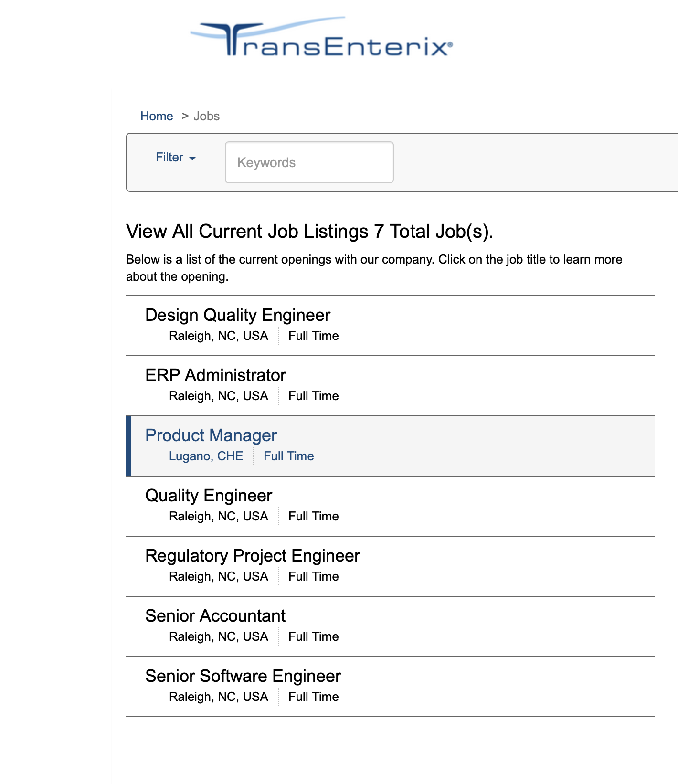This screenshot has width=678, height=784.
Task: Open the Product Manager job listing
Action: pos(211,435)
